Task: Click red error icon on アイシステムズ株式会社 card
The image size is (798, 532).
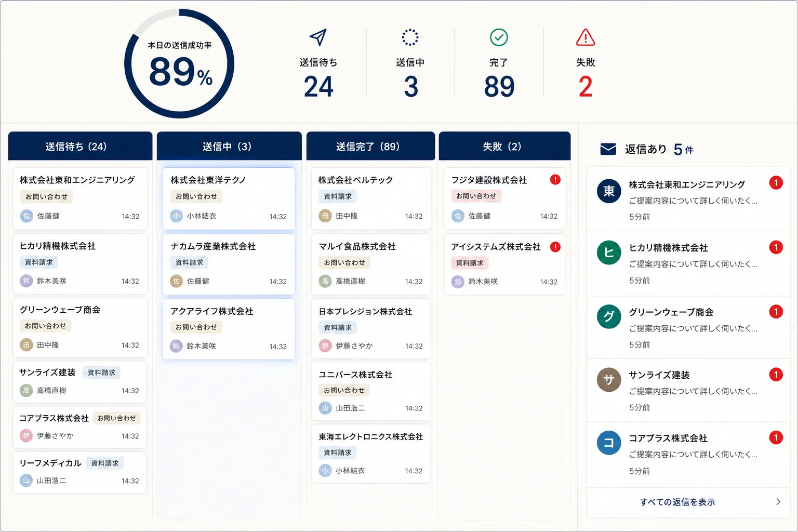Action: (555, 247)
